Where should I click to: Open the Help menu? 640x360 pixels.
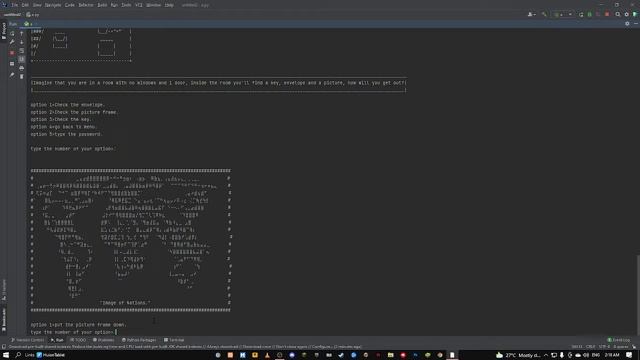169,5
